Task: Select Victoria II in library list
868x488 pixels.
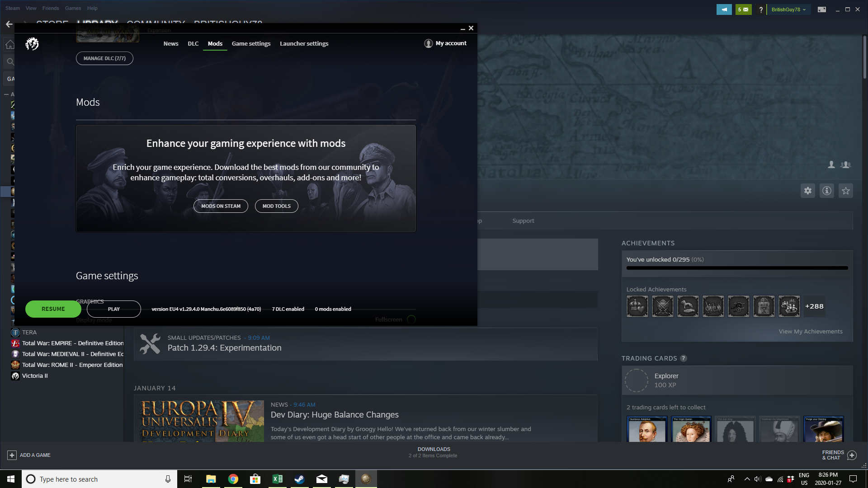Action: point(35,375)
